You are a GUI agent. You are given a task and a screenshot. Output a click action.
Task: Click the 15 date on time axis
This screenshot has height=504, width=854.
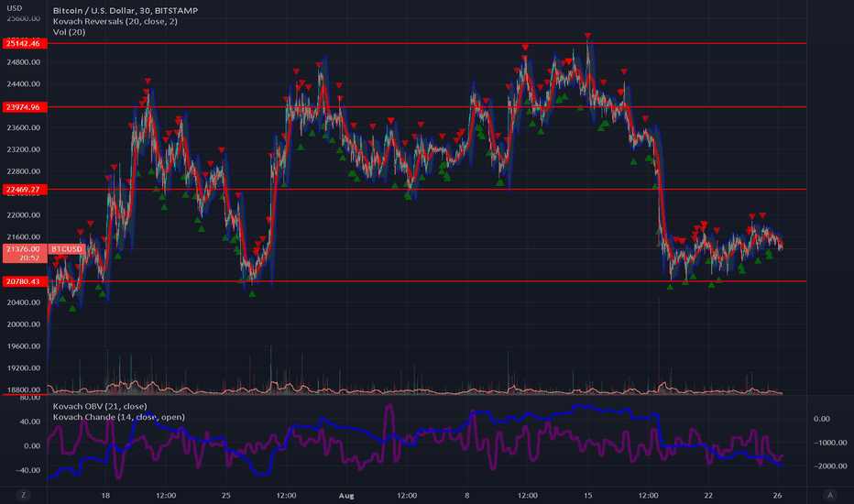pyautogui.click(x=587, y=496)
